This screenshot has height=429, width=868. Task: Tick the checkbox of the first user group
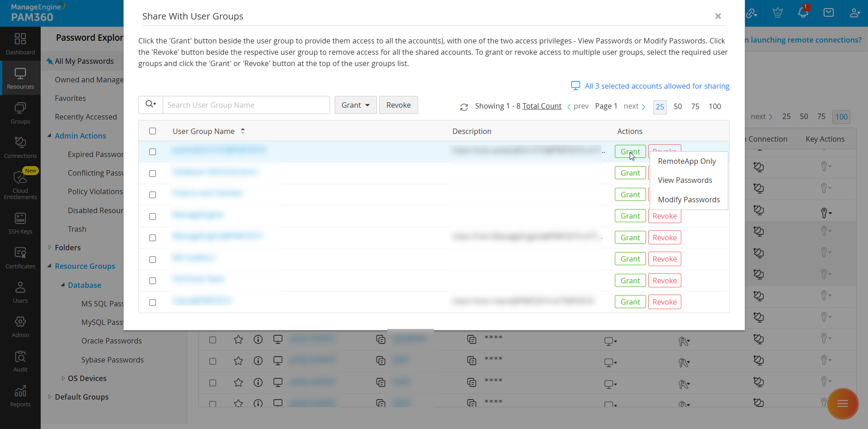(x=152, y=152)
